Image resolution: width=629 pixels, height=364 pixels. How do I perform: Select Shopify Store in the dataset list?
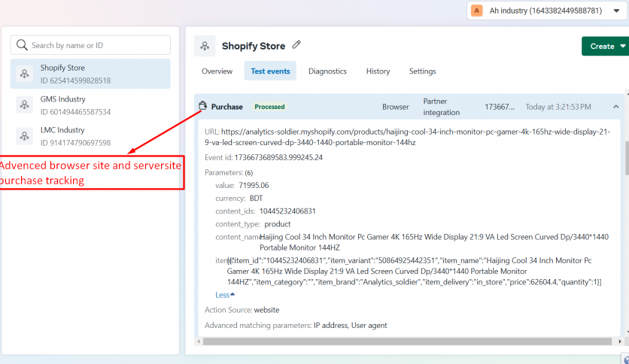pos(90,74)
